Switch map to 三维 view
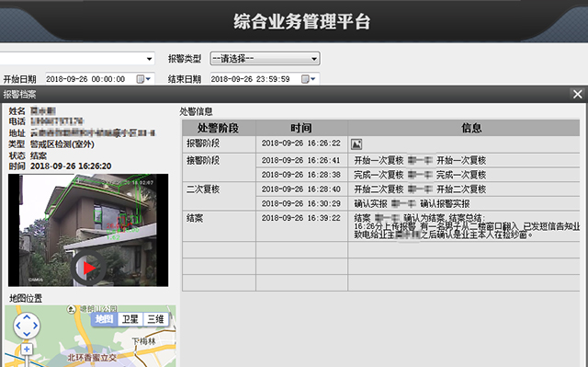This screenshot has width=588, height=367. click(155, 319)
